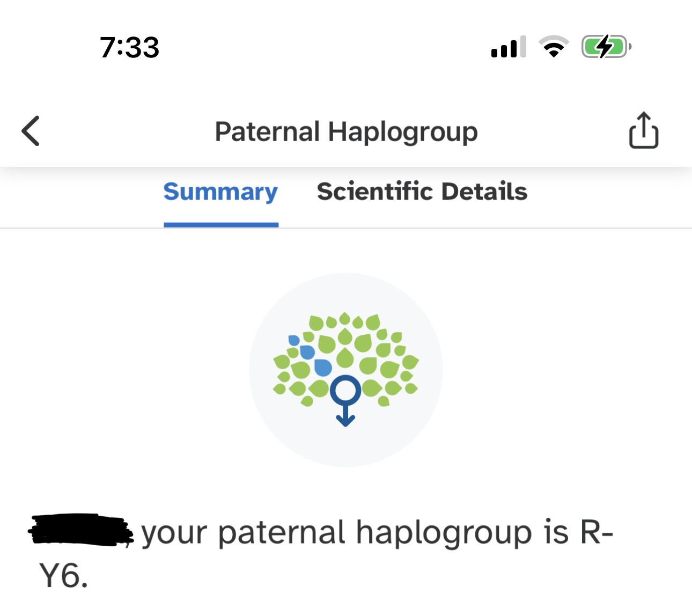Tap the charging battery icon
The image size is (692, 616).
[x=606, y=47]
